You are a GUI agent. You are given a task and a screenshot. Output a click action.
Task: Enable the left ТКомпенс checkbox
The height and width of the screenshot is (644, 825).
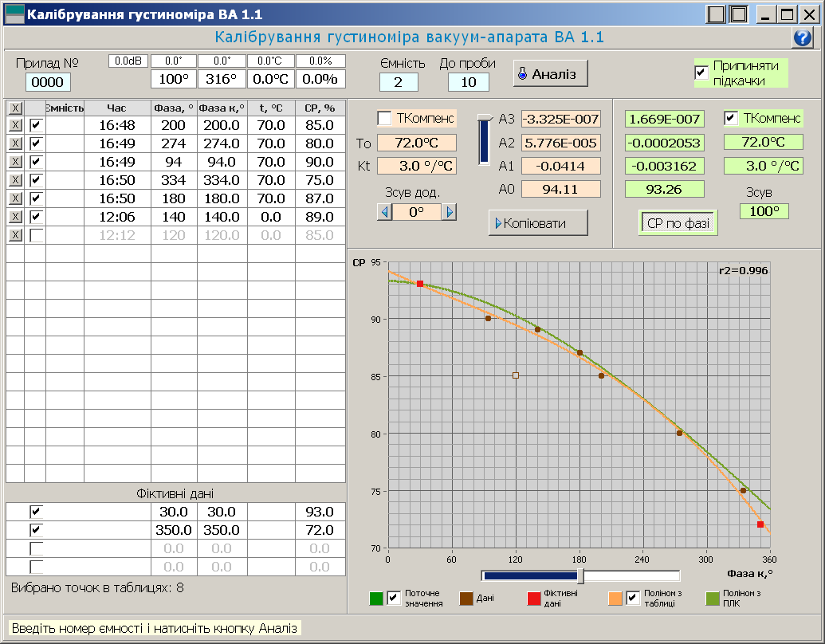384,119
